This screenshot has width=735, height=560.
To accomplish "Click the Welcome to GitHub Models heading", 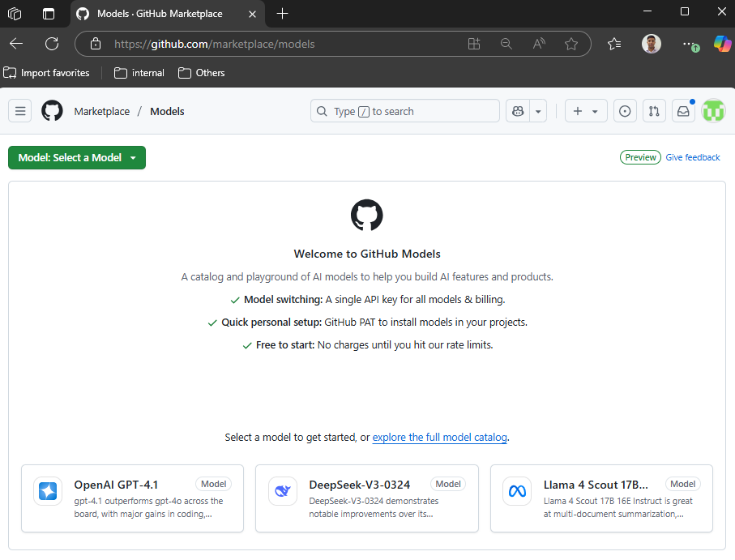I will tap(367, 254).
